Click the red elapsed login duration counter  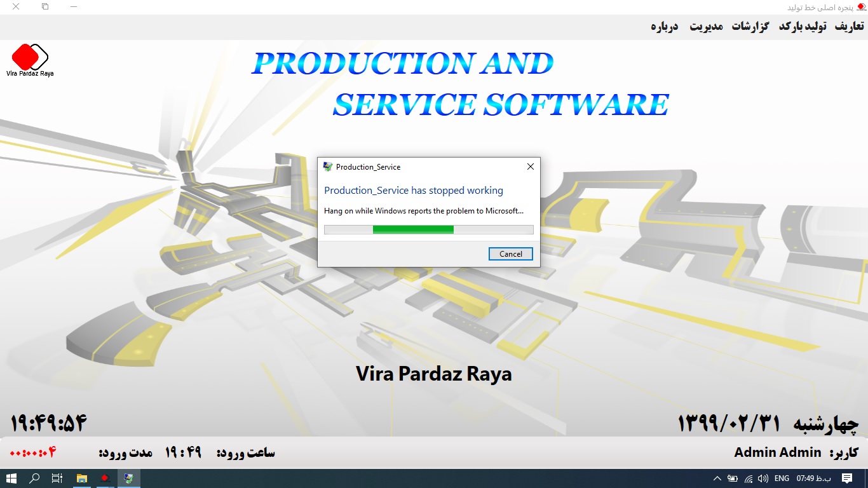tap(33, 452)
